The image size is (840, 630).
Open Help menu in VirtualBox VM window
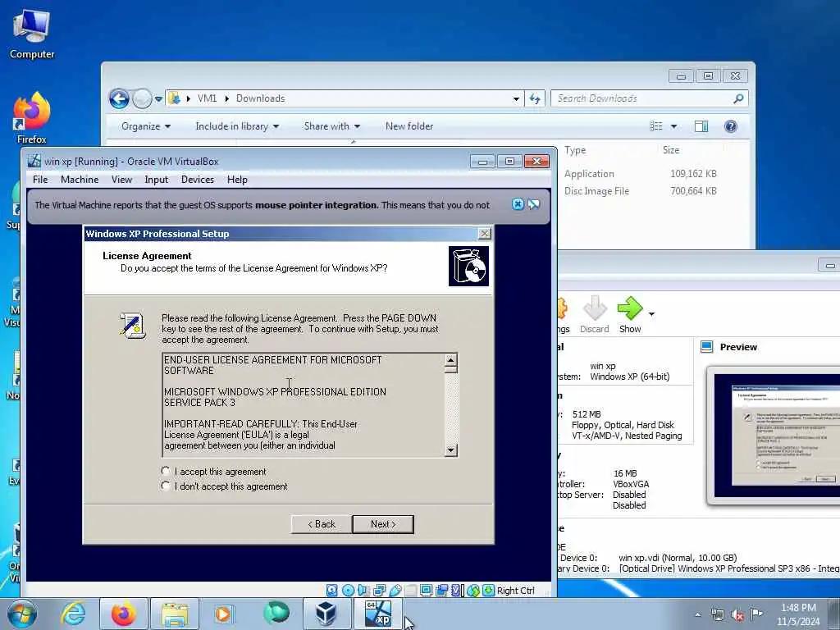237,180
